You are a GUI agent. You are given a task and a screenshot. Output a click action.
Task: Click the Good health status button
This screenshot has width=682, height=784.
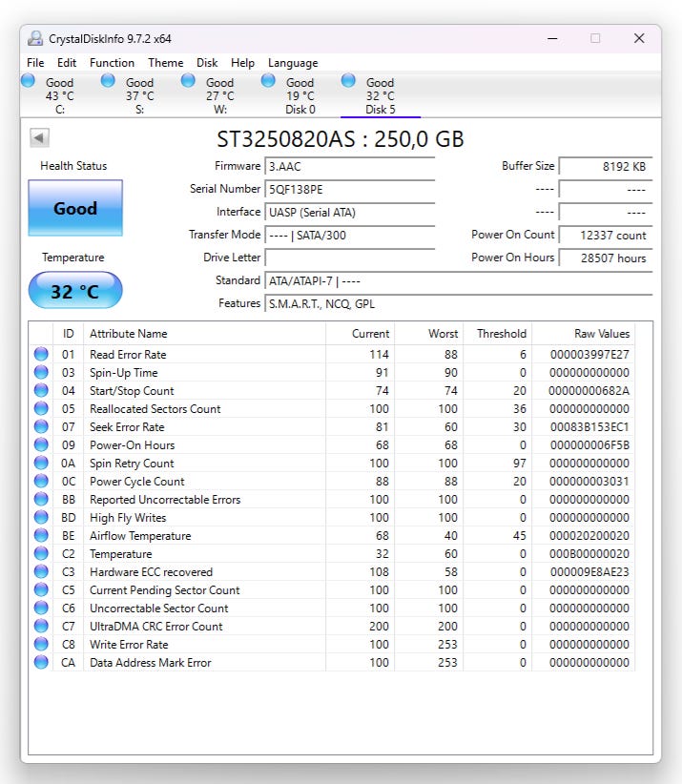[x=75, y=208]
